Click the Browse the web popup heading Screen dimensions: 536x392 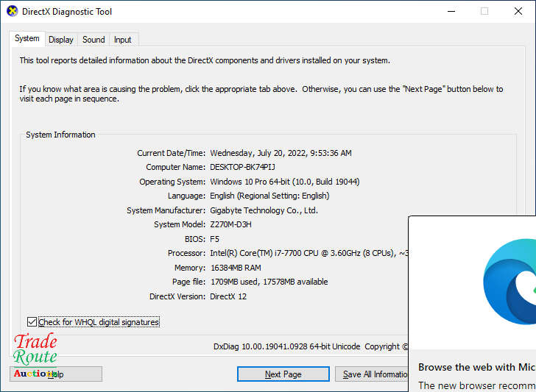click(x=476, y=367)
